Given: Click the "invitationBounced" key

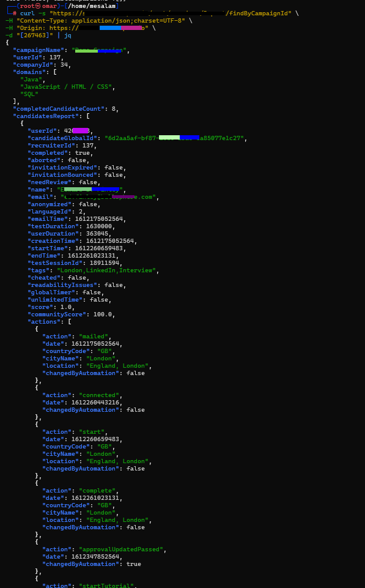Looking at the screenshot, I should (x=62, y=175).
